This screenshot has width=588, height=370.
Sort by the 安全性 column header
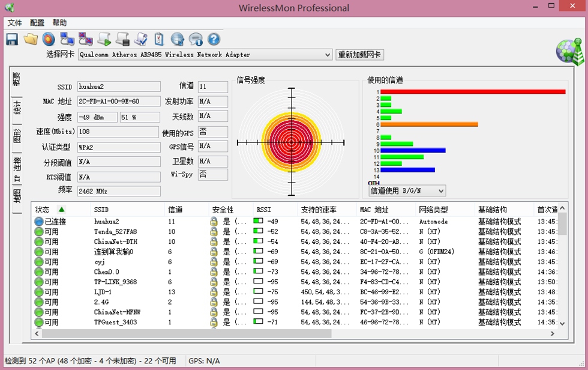pyautogui.click(x=231, y=210)
